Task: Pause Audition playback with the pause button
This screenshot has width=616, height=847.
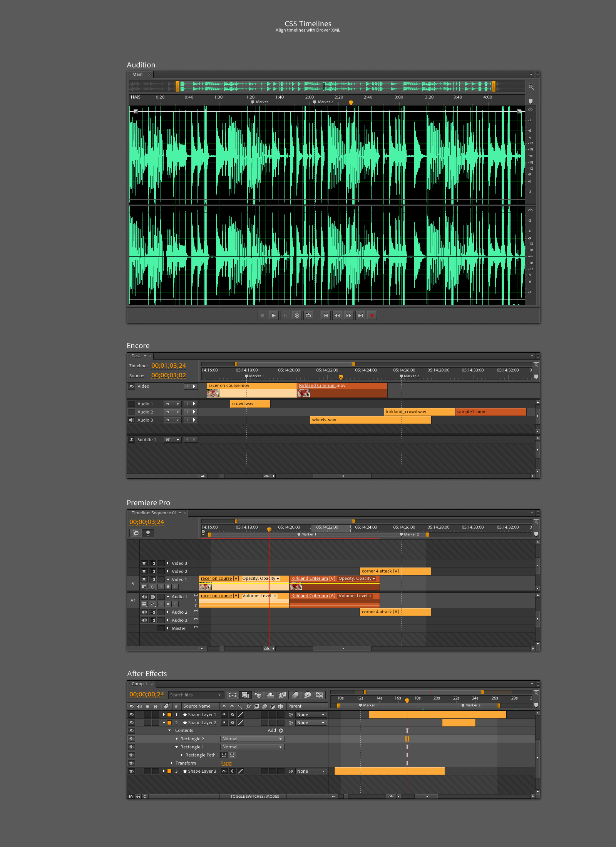Action: [285, 315]
